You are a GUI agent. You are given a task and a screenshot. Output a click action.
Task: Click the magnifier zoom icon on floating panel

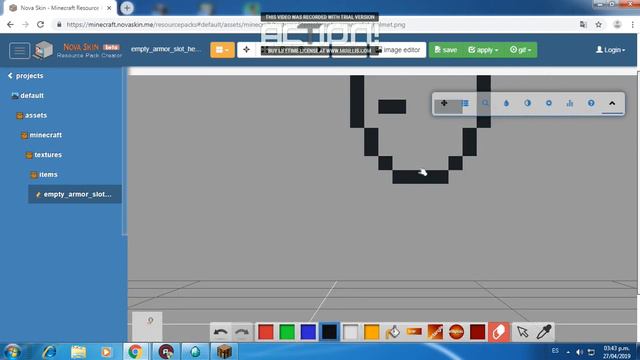click(485, 103)
